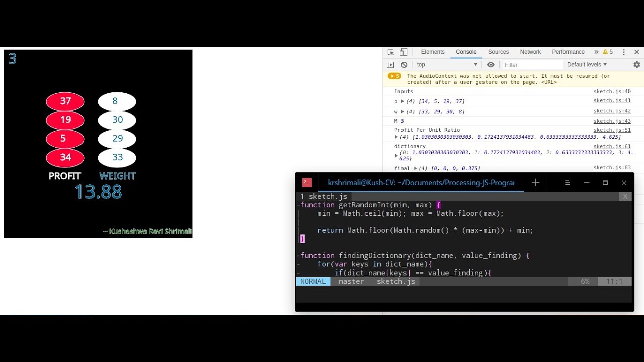Open the Default levels dropdown
Image resolution: width=644 pixels, height=362 pixels.
(x=587, y=65)
